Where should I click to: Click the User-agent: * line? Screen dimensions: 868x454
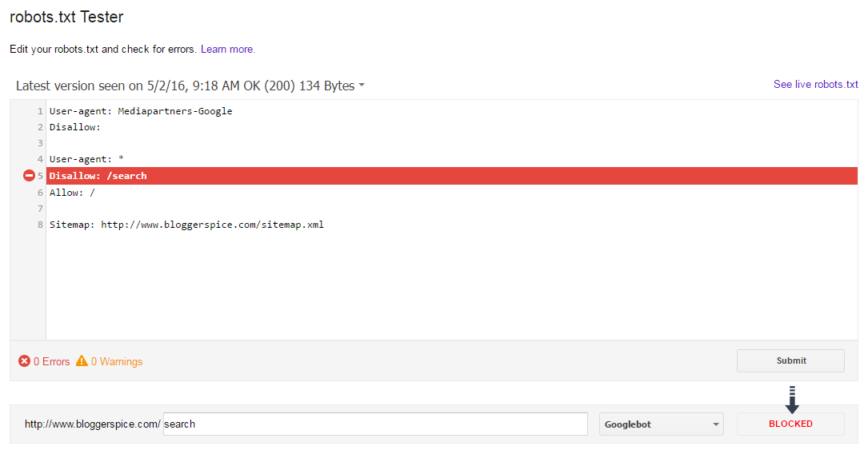(x=86, y=159)
